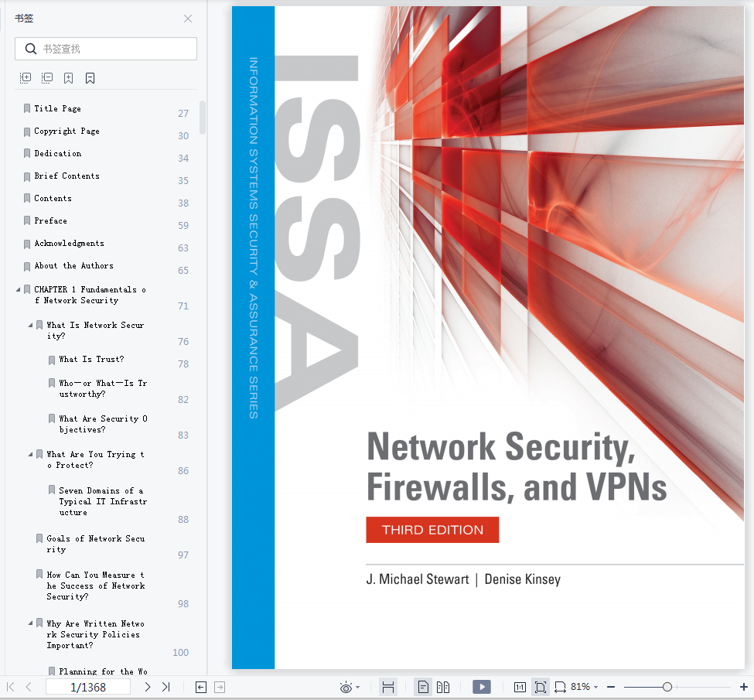Go back to the previous view
Viewport: 754px width, 700px height.
(201, 688)
